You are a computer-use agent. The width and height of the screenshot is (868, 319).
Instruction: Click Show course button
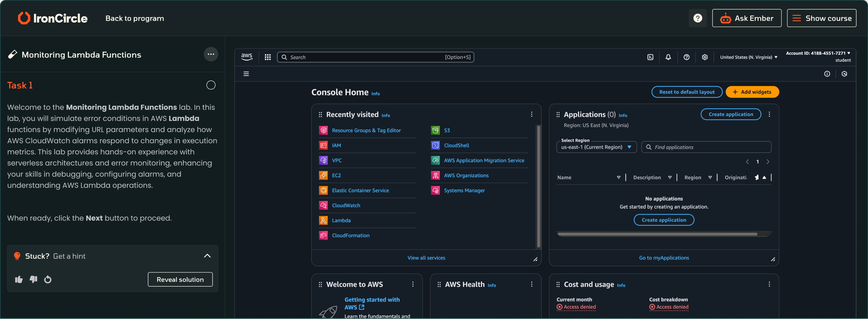(822, 18)
